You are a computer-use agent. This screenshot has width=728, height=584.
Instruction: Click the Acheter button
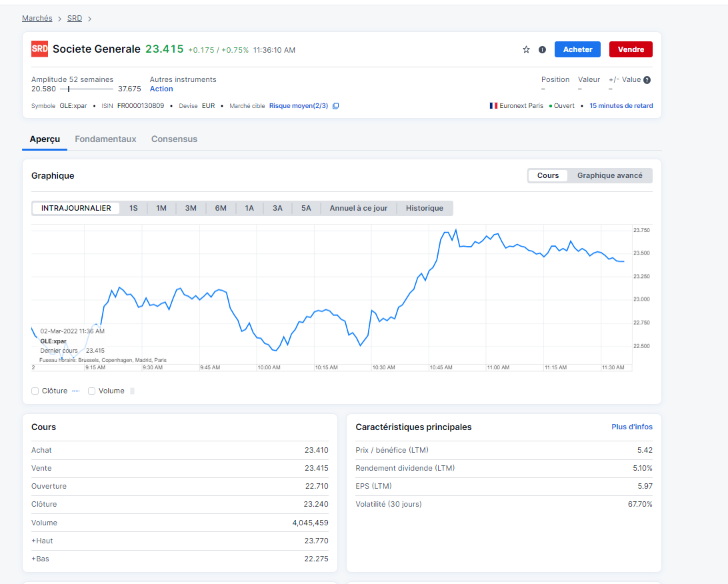577,49
